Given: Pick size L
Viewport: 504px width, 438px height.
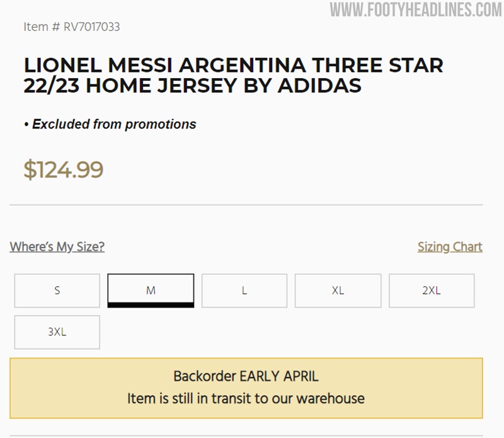Looking at the screenshot, I should pos(244,291).
